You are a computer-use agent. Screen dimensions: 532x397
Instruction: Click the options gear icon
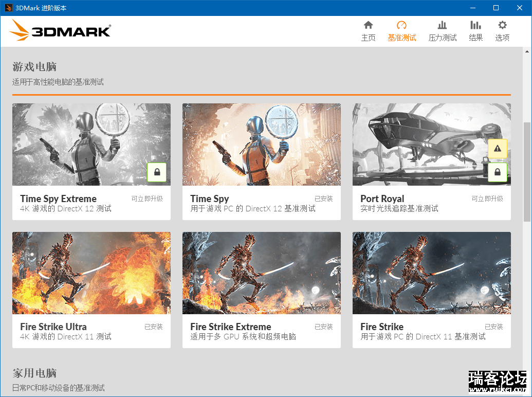click(502, 25)
